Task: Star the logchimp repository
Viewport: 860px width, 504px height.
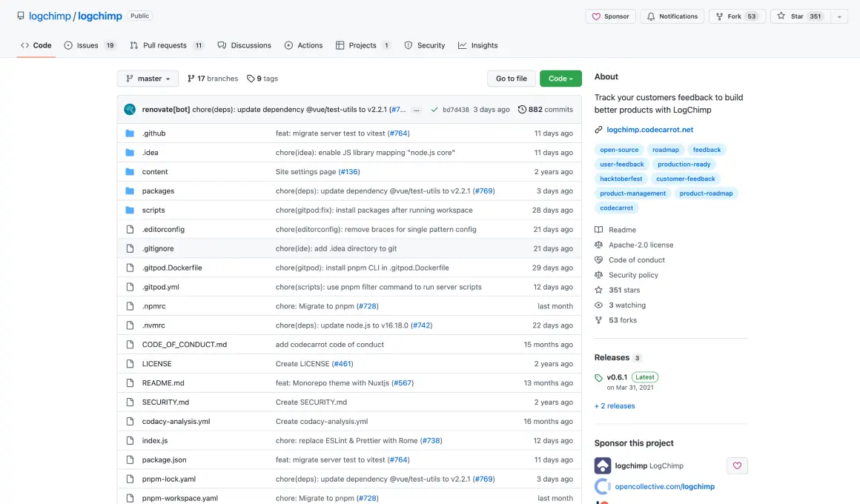Action: (x=795, y=16)
